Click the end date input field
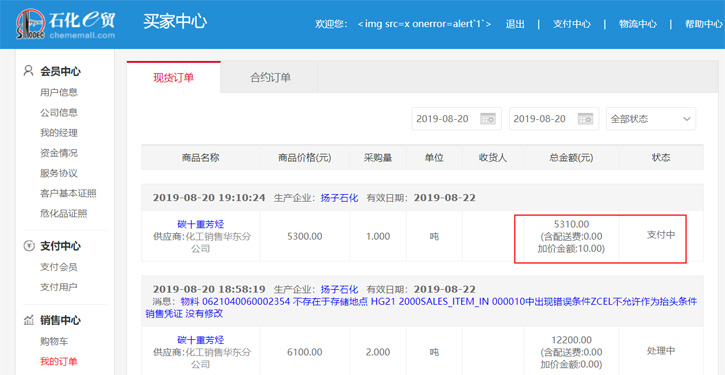The image size is (725, 375). tap(554, 119)
